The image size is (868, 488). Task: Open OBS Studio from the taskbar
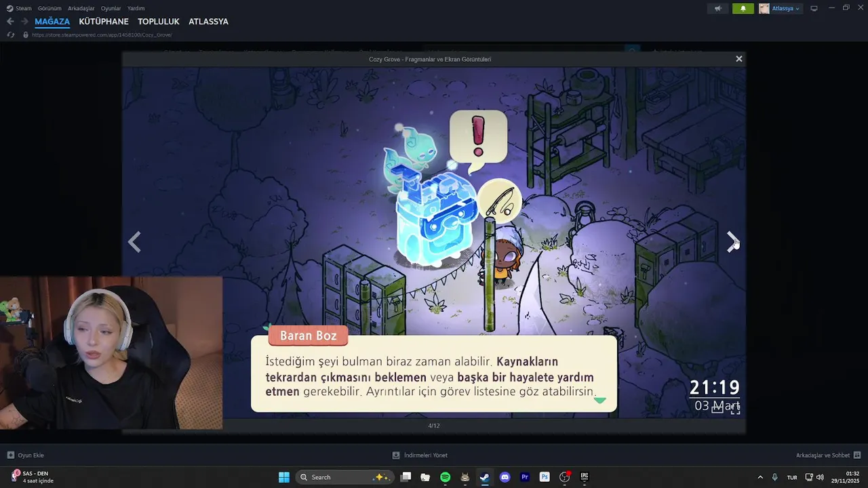coord(564,477)
